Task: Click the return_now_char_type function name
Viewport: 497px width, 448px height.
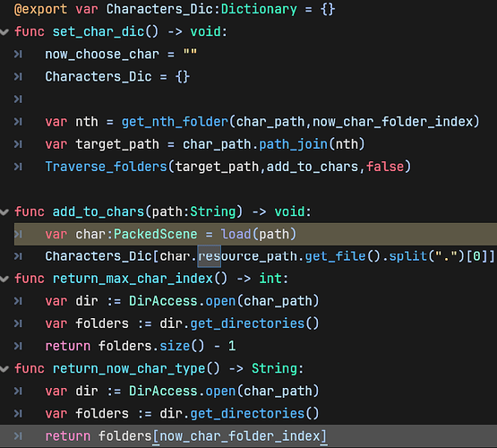Action: point(129,368)
